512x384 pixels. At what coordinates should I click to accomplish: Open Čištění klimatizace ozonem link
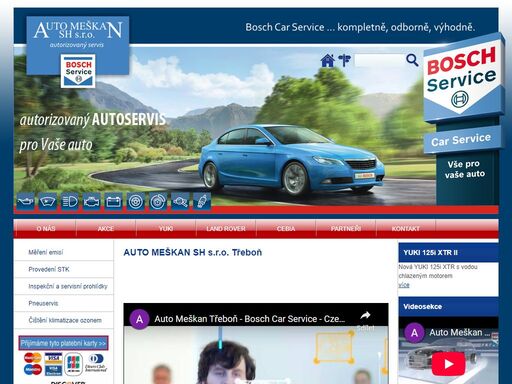(x=65, y=320)
